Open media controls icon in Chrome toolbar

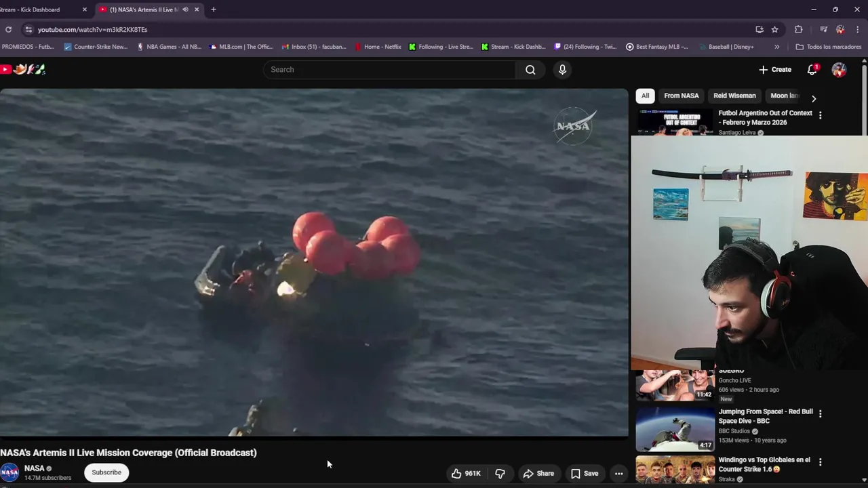coord(823,29)
